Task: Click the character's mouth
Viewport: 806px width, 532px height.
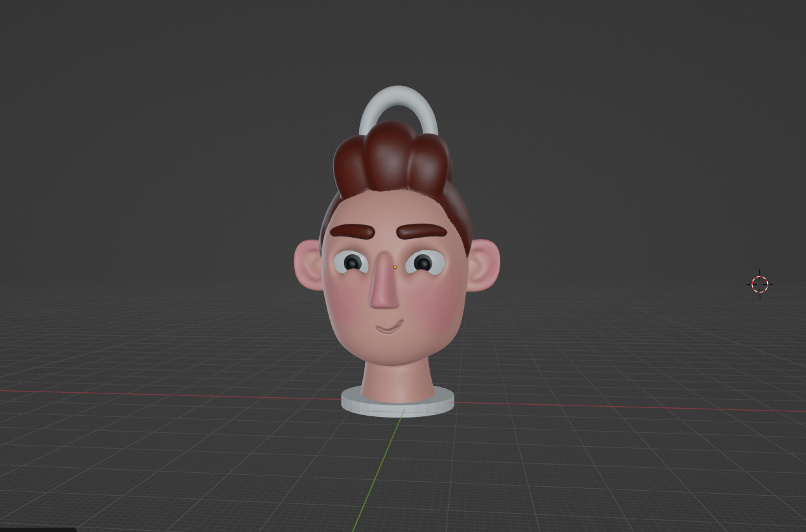Action: (391, 326)
